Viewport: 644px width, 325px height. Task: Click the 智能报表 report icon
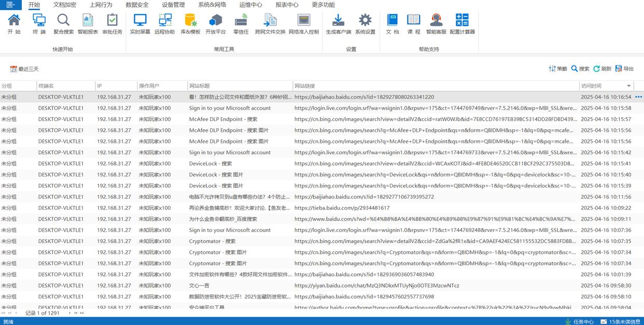(x=88, y=24)
